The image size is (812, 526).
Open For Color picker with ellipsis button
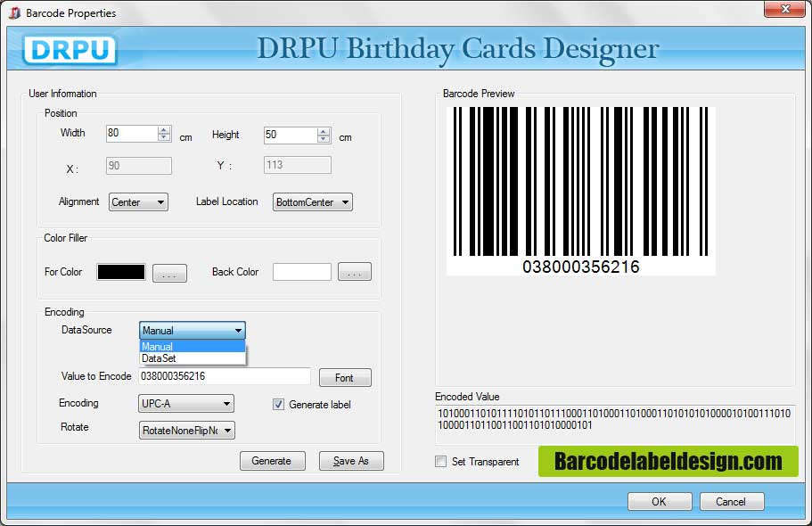click(x=169, y=273)
